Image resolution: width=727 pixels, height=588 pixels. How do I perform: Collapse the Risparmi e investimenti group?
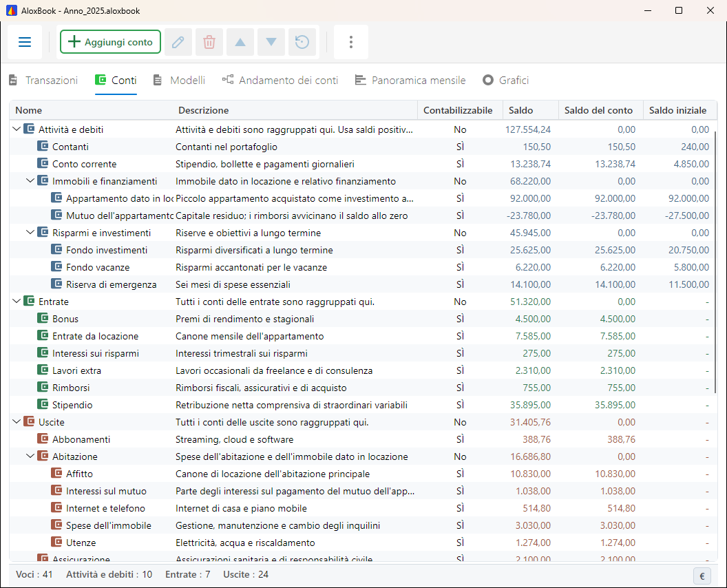30,233
